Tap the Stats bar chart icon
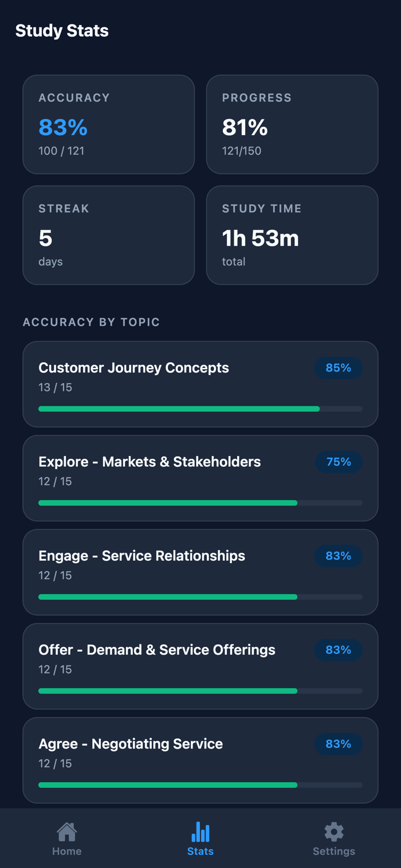The height and width of the screenshot is (868, 401). 200,831
